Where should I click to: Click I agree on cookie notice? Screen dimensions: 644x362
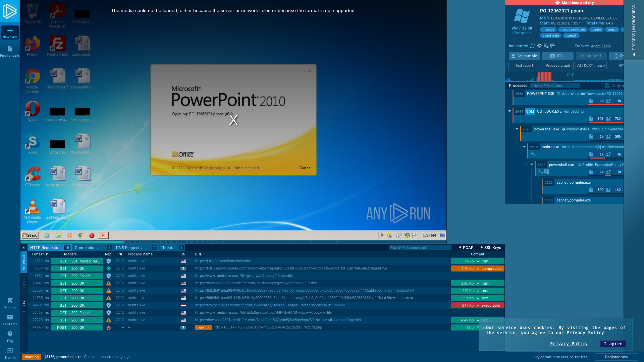[x=613, y=344]
